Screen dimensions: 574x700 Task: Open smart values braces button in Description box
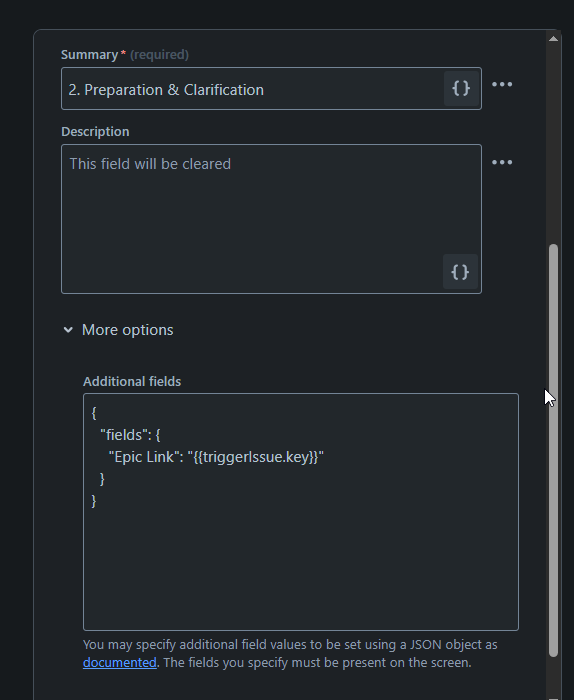pos(460,272)
